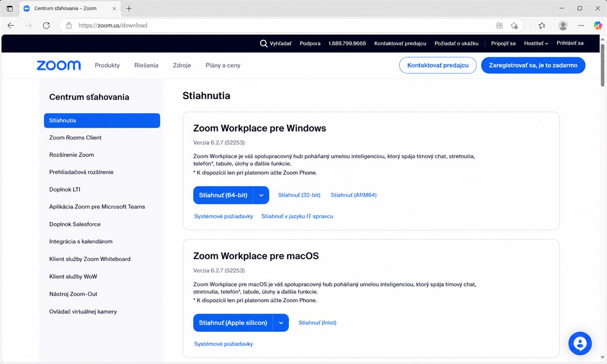
Task: Select Klient služby Zoom Whiteboard
Action: tap(90, 259)
